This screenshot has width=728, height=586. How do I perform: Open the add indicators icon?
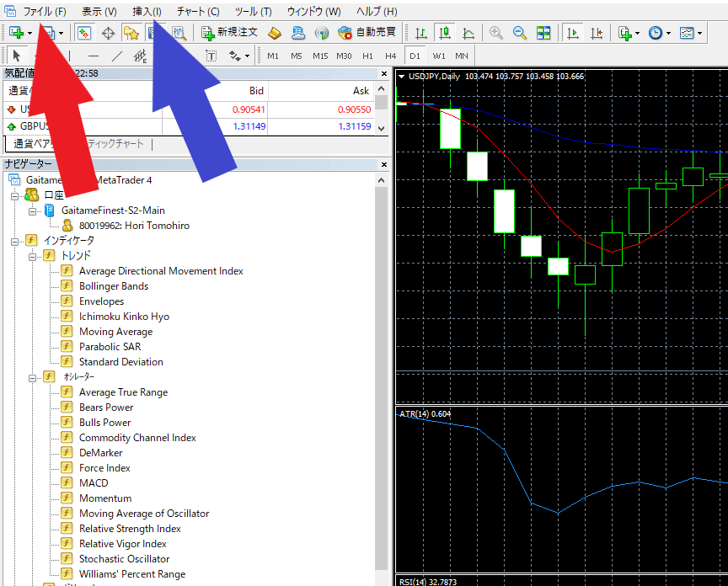(625, 33)
